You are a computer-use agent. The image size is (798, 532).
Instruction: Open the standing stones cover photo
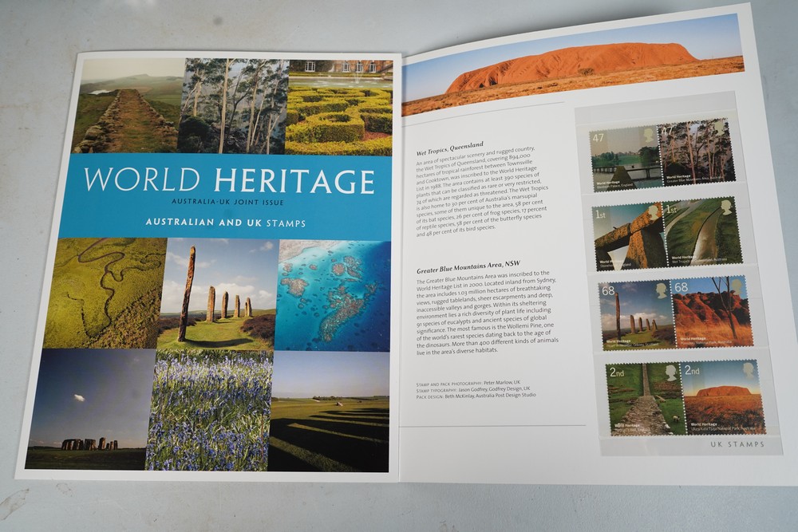coord(217,294)
